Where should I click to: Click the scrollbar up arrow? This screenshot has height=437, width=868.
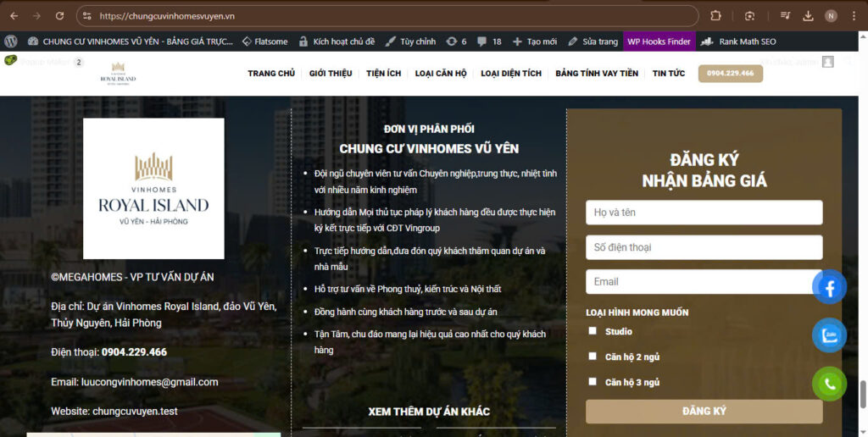click(x=862, y=36)
